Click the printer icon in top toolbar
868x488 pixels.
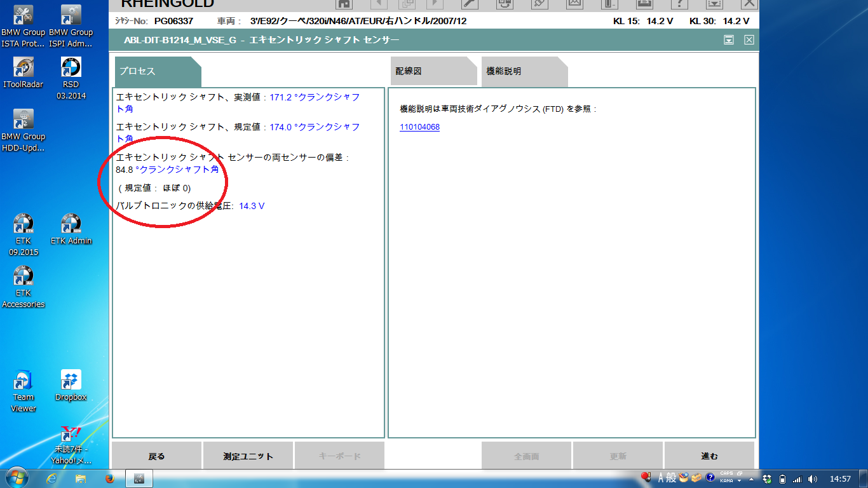(x=644, y=4)
